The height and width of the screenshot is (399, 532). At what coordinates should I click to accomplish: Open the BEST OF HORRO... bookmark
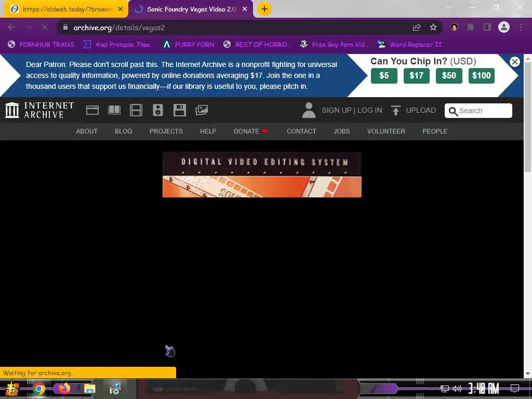(257, 45)
